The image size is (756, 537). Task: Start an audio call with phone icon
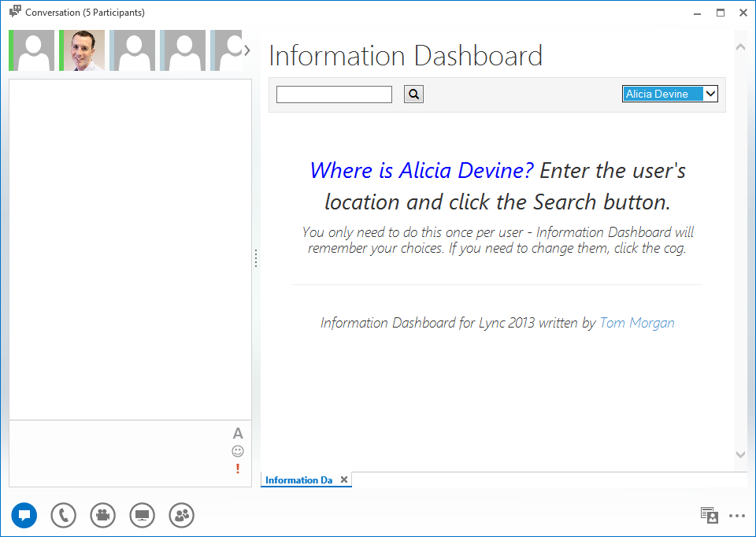pyautogui.click(x=64, y=515)
